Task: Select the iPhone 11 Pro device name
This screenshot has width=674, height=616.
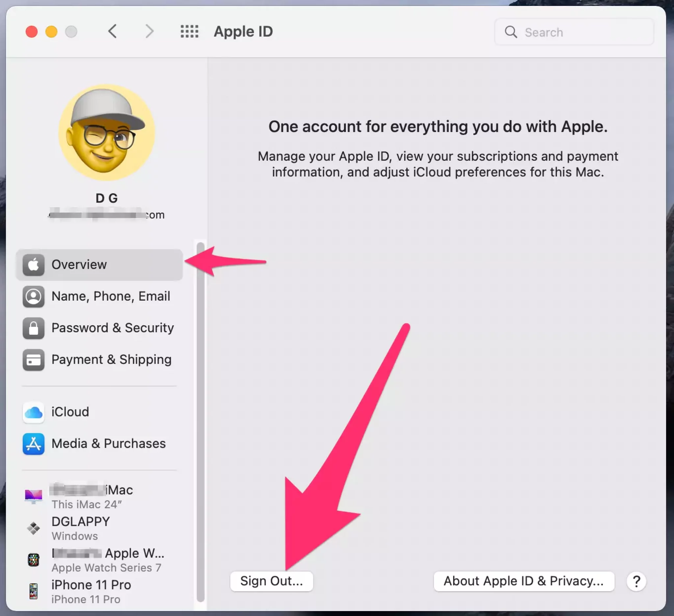Action: tap(91, 585)
